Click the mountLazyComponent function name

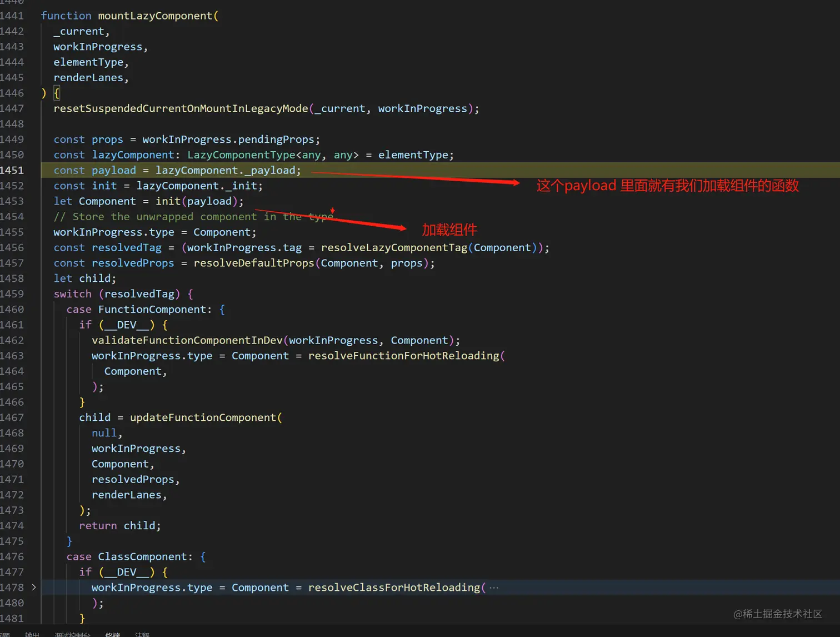tap(155, 16)
